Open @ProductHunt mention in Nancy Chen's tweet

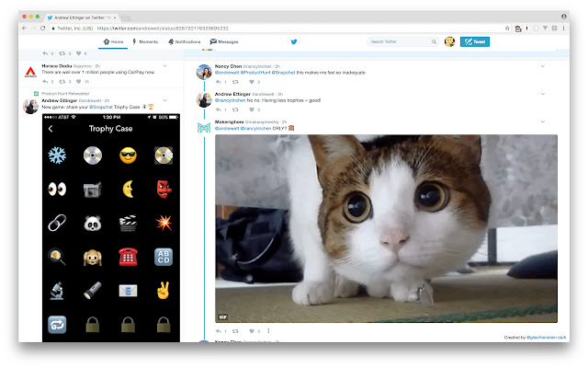255,73
